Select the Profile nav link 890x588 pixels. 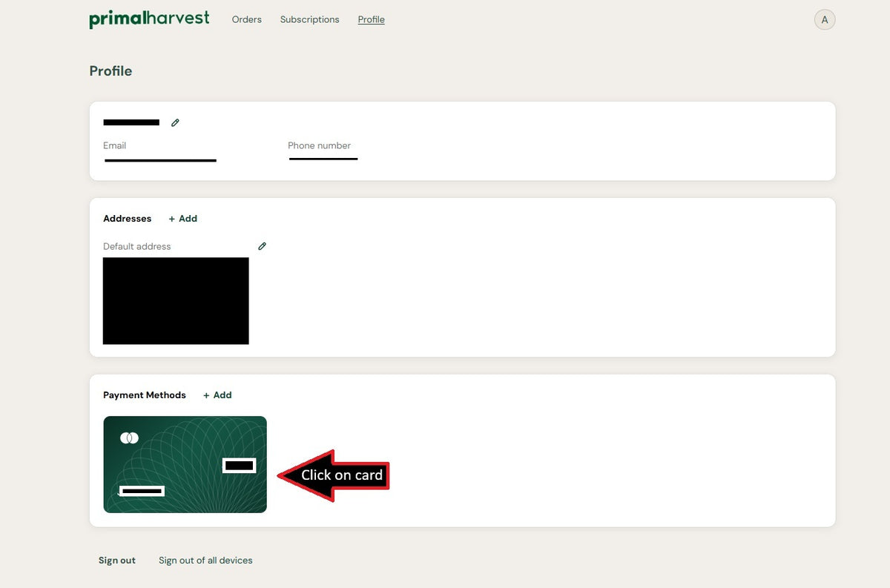tap(371, 20)
